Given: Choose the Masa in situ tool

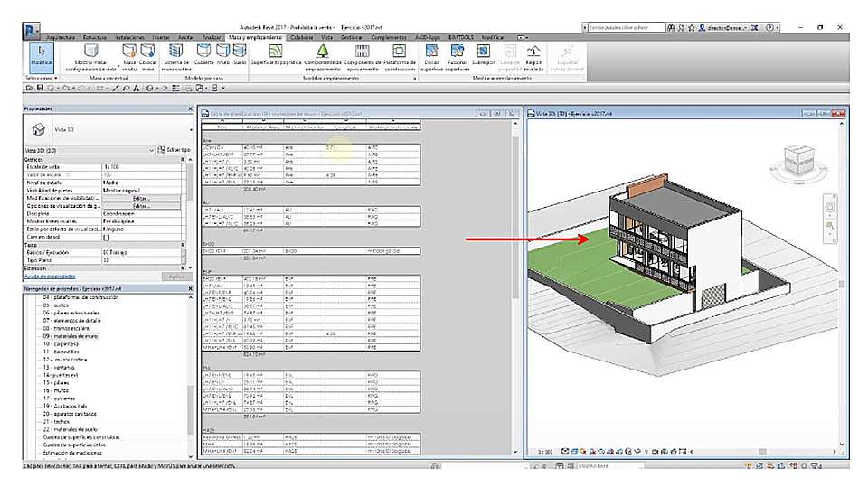Looking at the screenshot, I should [x=129, y=58].
